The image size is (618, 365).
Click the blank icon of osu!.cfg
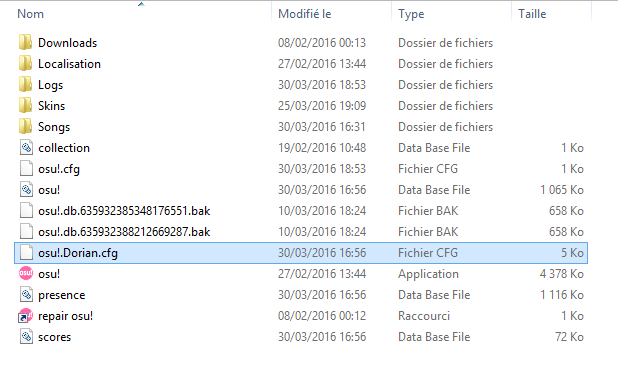(x=26, y=168)
